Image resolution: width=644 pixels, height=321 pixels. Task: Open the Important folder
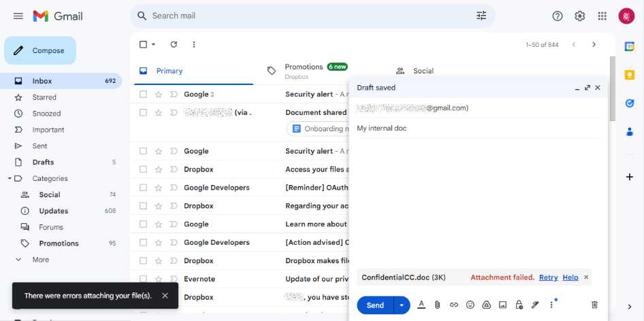61,130
